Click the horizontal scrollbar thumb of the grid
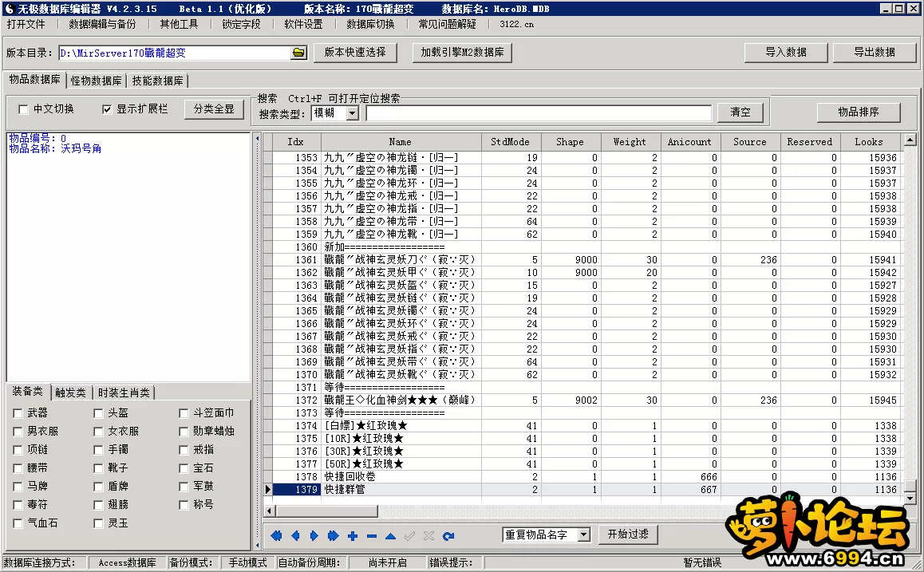This screenshot has height=572, width=924. coord(327,511)
